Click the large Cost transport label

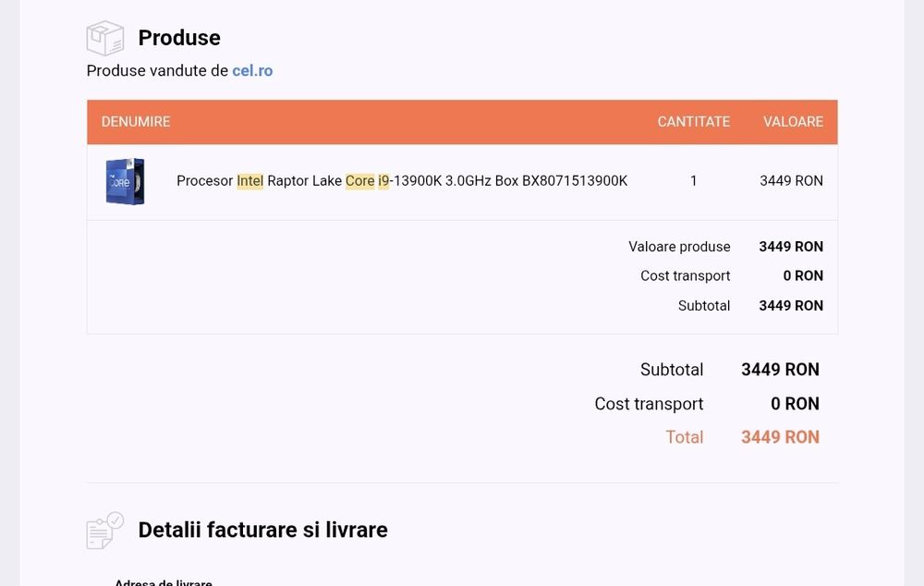(649, 404)
